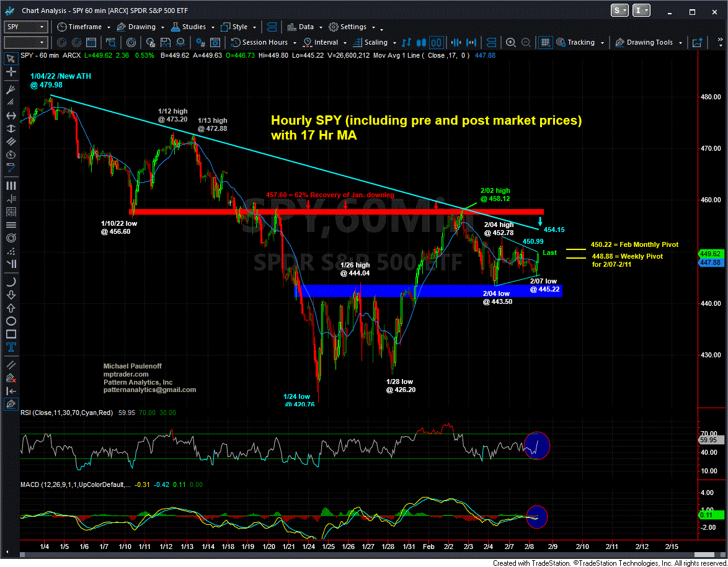Select the OHLC bar chart style icon
Screen dimensions: 728x567
click(x=406, y=43)
